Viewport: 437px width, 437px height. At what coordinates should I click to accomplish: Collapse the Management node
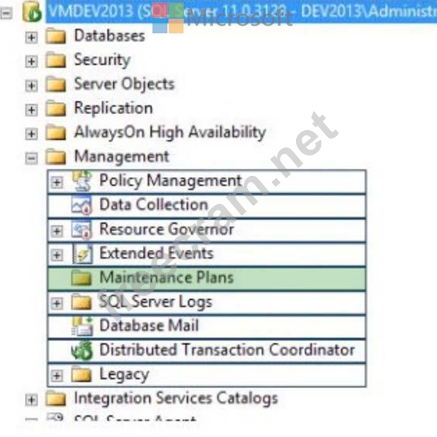pyautogui.click(x=31, y=158)
